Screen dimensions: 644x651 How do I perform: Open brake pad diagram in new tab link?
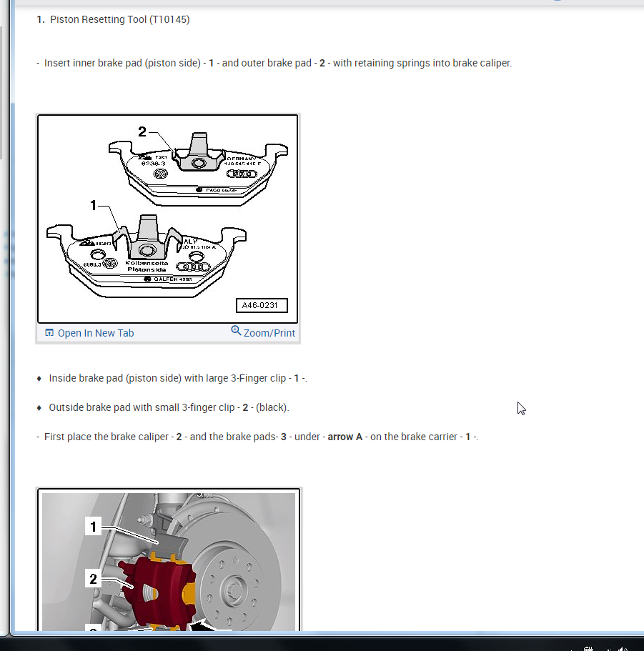coord(96,333)
